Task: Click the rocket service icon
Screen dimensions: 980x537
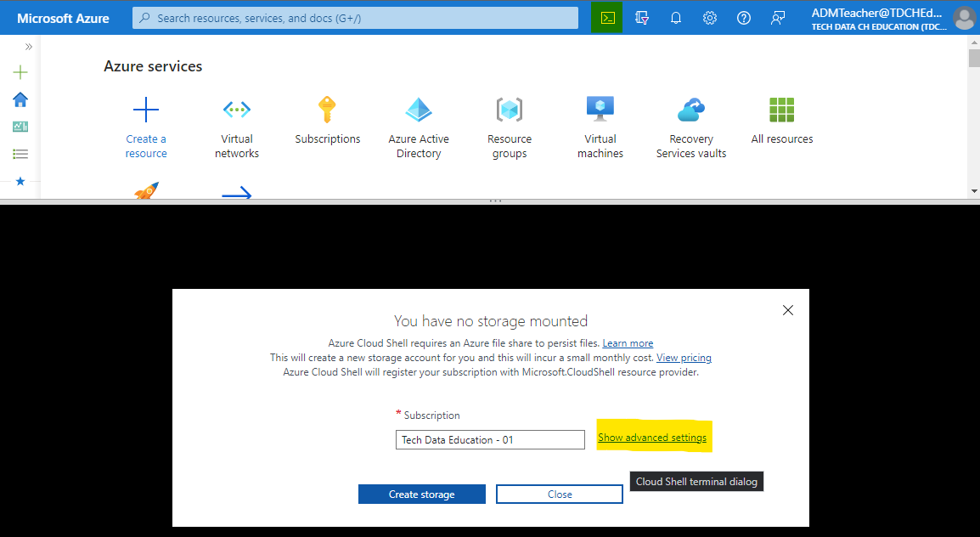Action: pos(146,190)
